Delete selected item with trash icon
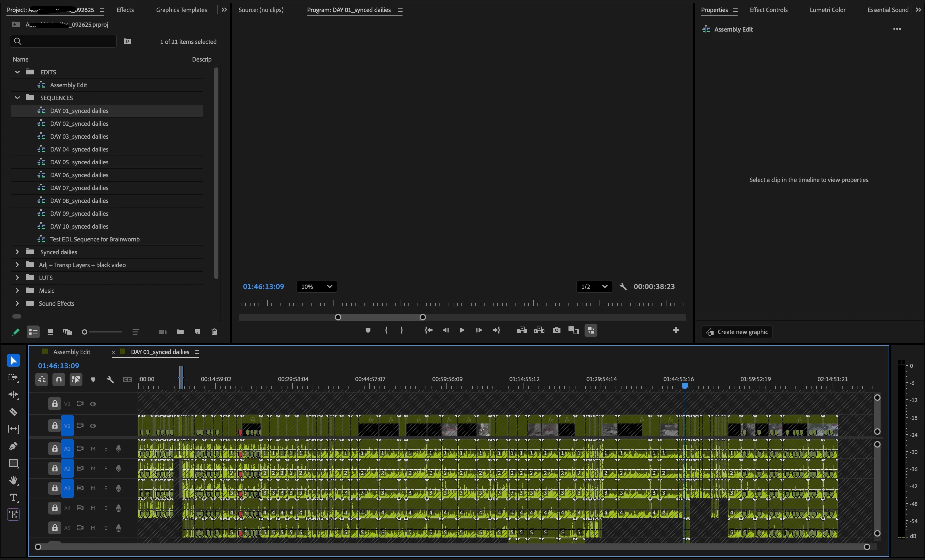 point(214,332)
